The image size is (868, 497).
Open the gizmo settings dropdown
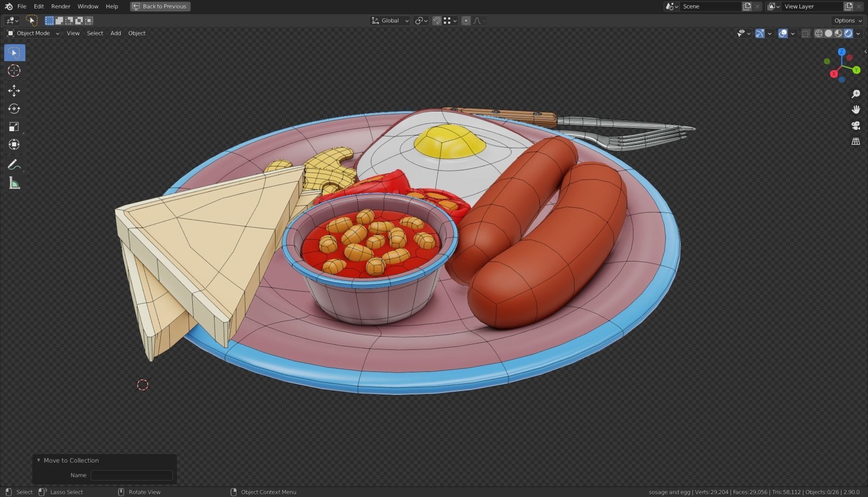click(770, 33)
